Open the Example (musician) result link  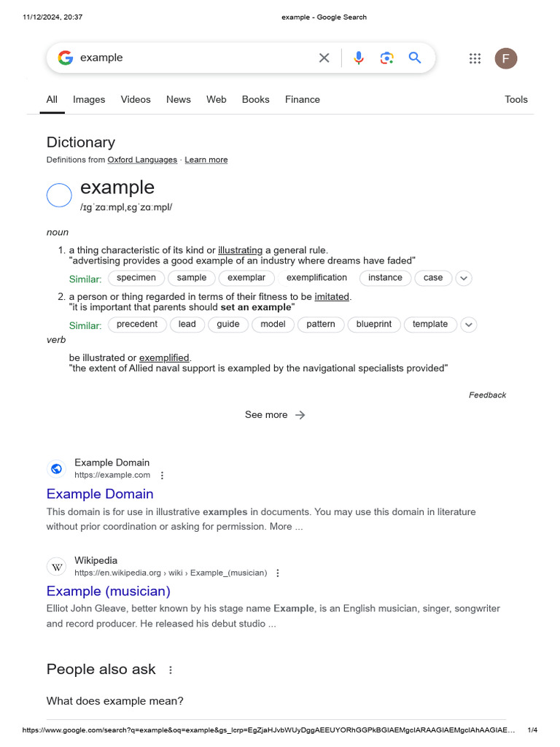(109, 591)
